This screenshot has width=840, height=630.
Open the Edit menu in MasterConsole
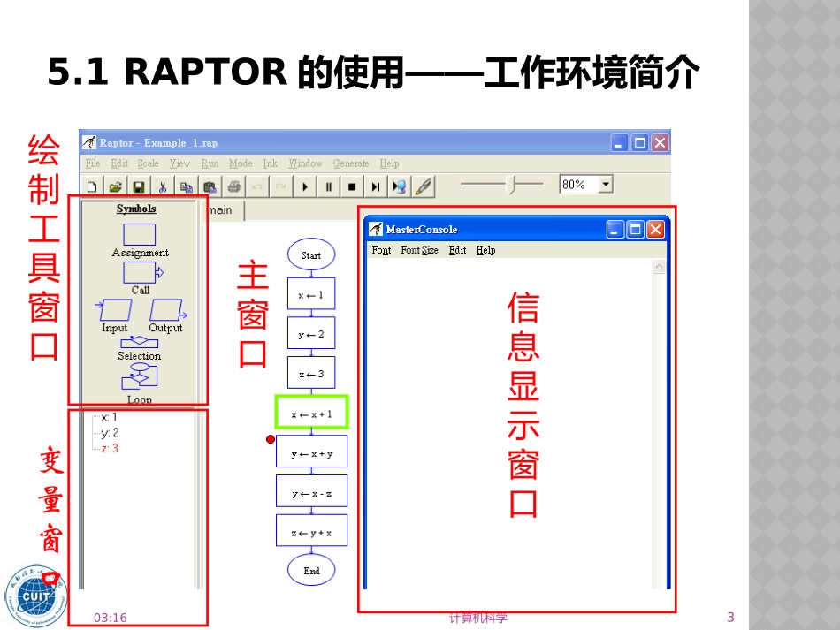click(x=457, y=250)
